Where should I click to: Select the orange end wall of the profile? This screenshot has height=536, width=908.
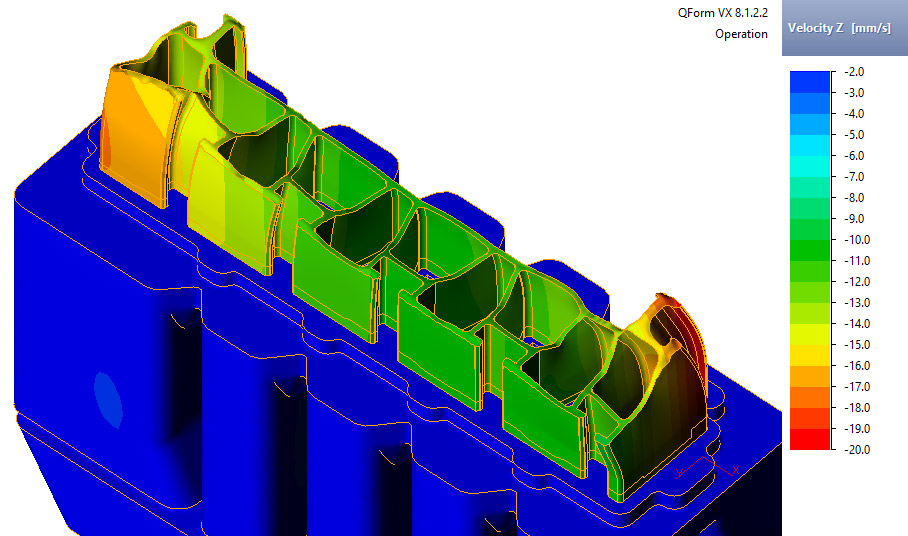(x=136, y=139)
